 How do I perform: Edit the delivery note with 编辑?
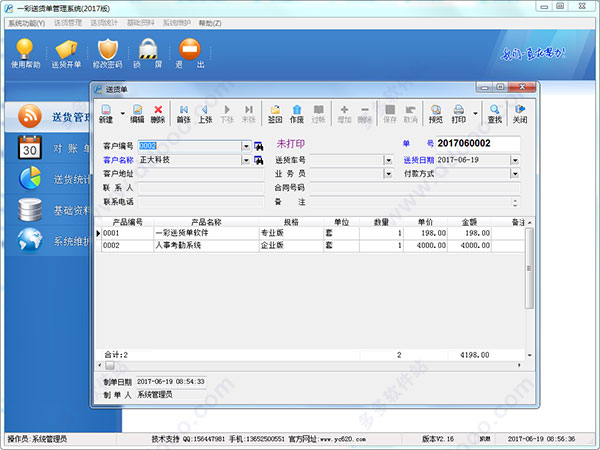coord(137,114)
